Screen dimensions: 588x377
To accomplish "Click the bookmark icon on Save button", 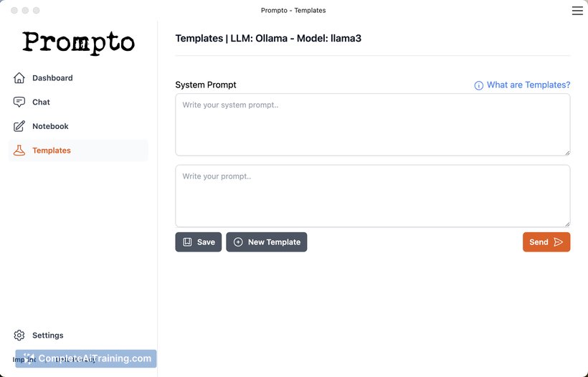I will coord(187,242).
